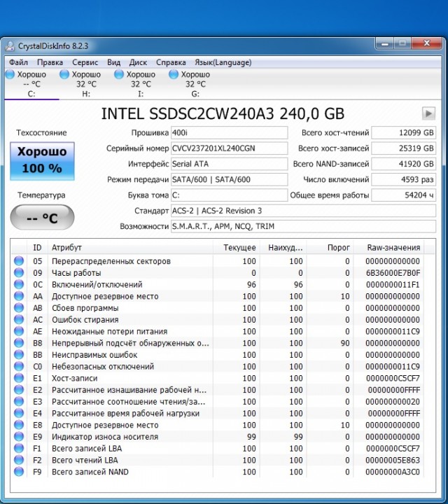Click the status orb for attribute B8
This screenshot has width=448, height=504.
pos(19,342)
